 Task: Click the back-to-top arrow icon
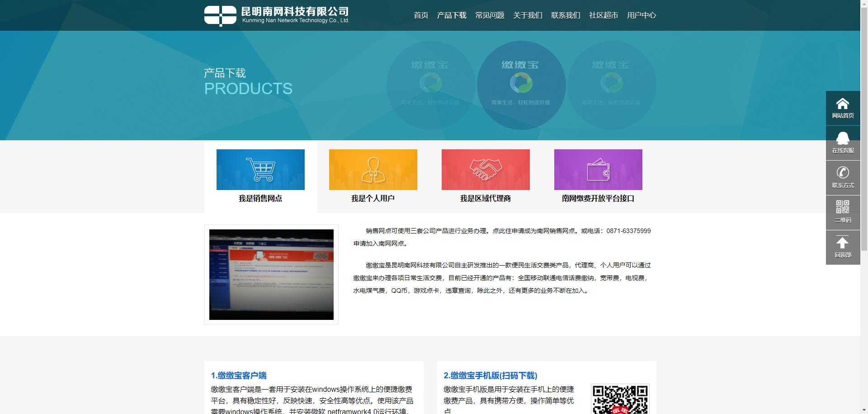pos(842,243)
